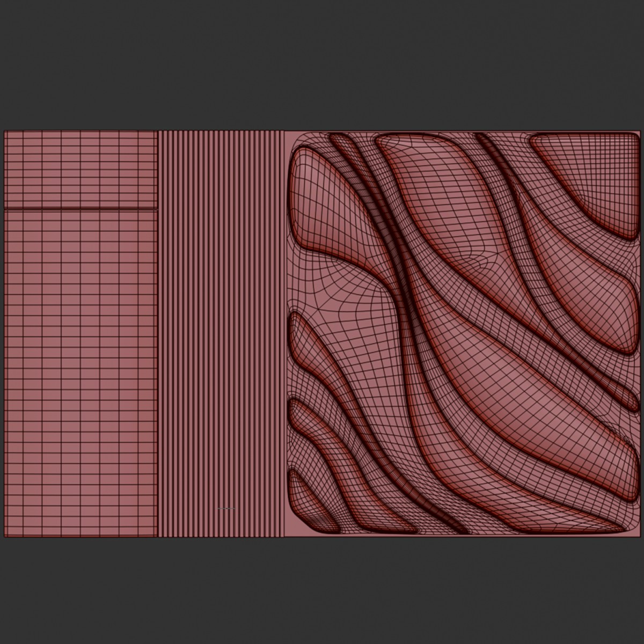Click the empty dark viewport below the model
The height and width of the screenshot is (644, 644).
pos(322,590)
